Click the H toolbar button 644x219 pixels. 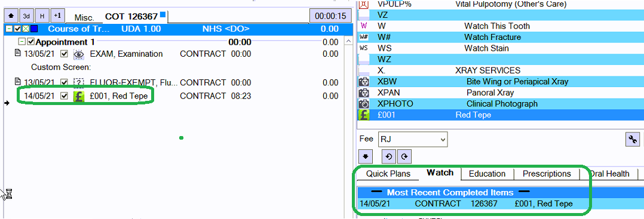click(x=42, y=16)
